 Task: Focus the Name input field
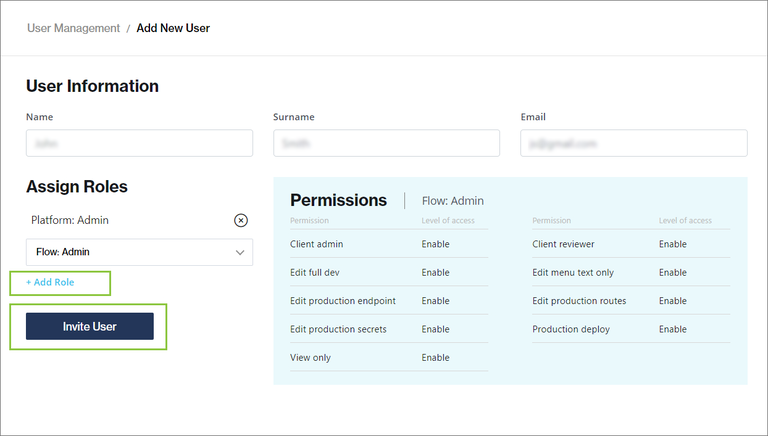pyautogui.click(x=139, y=143)
